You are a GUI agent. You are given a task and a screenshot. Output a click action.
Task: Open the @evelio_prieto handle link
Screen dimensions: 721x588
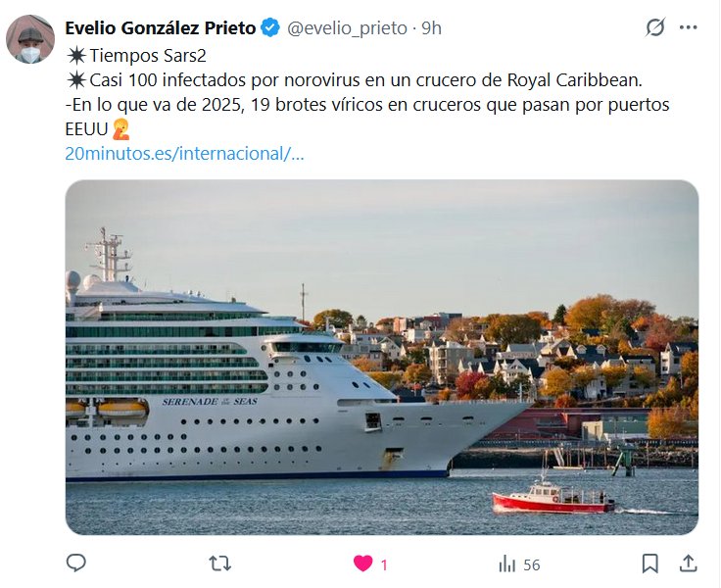coord(347,28)
